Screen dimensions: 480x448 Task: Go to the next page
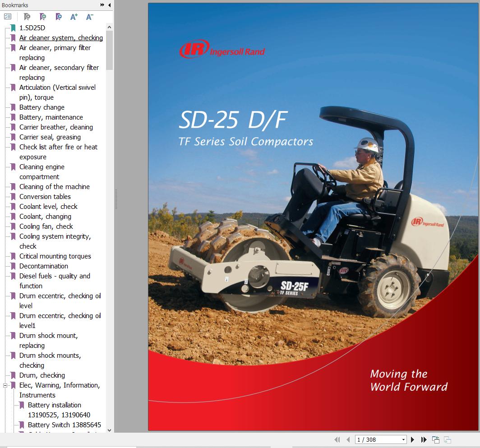[412, 440]
